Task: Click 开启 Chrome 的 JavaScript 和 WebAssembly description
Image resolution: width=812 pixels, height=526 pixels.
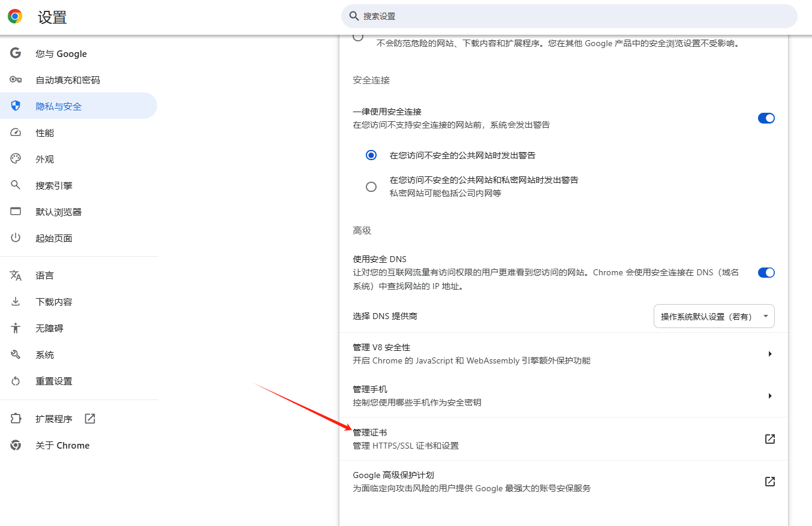Action: 472,360
